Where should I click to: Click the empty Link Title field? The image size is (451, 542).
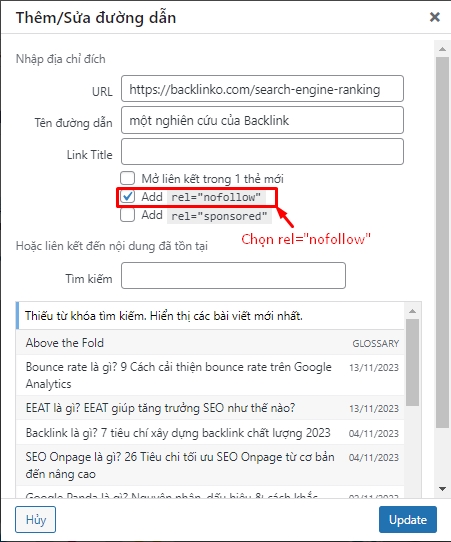pos(262,152)
